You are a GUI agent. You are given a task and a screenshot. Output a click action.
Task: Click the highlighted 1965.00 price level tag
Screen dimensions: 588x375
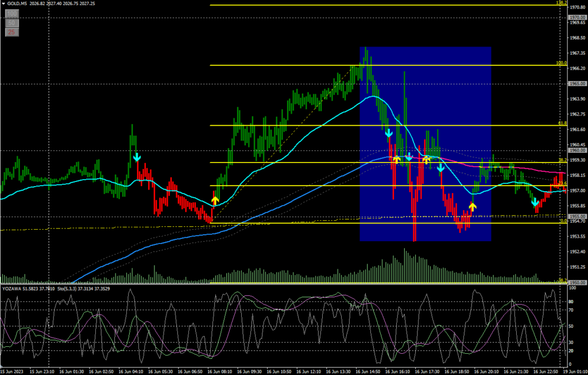point(578,84)
